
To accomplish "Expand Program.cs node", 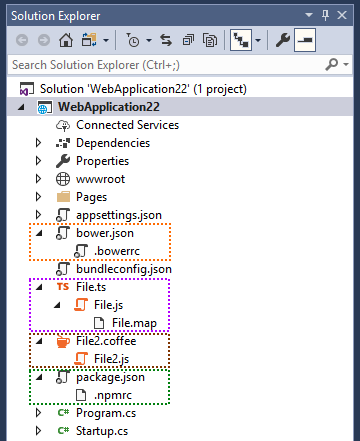I will point(38,413).
